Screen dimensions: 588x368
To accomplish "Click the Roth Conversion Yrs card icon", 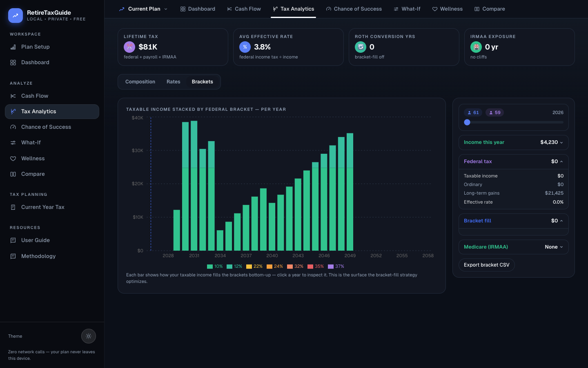I will coord(361,47).
